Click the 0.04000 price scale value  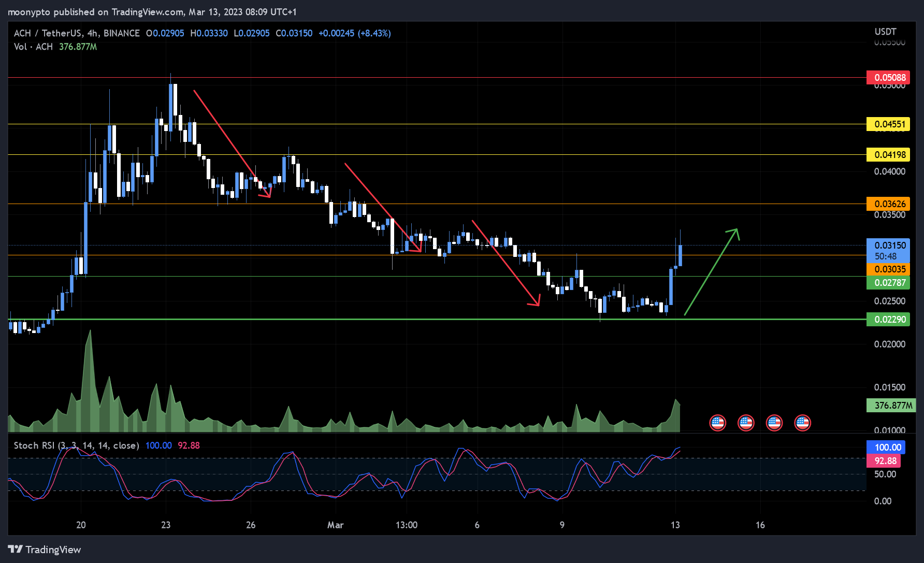890,172
